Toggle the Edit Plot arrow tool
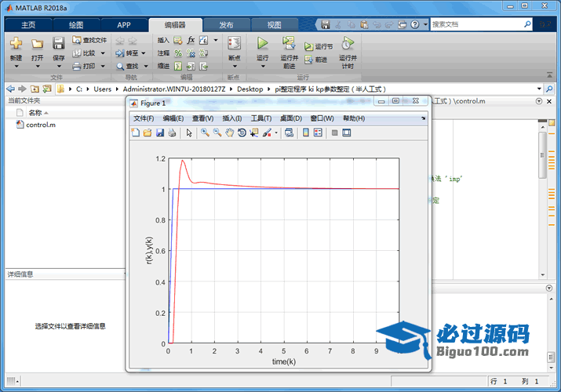 (189, 133)
